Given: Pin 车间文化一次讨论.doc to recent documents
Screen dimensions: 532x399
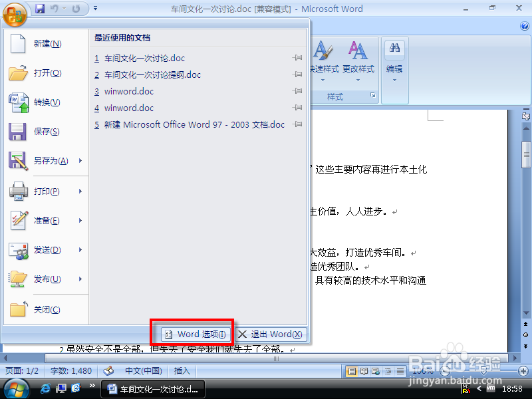Looking at the screenshot, I should coord(298,58).
